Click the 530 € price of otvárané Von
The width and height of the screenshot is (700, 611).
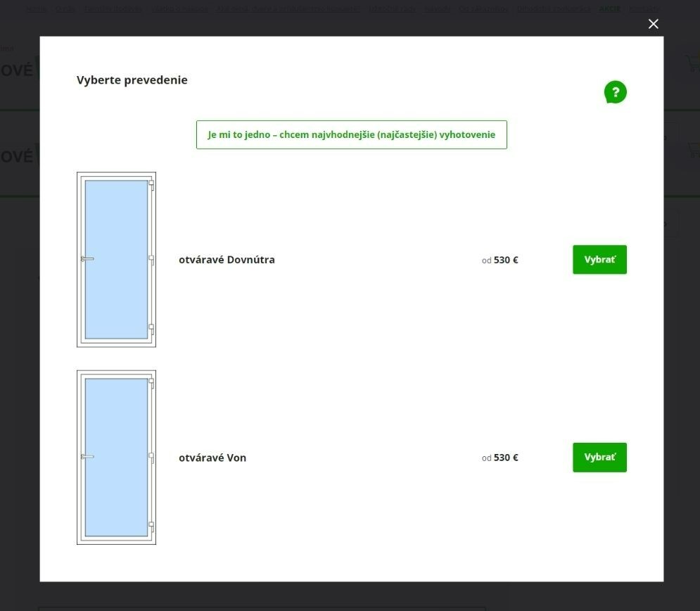(x=505, y=458)
